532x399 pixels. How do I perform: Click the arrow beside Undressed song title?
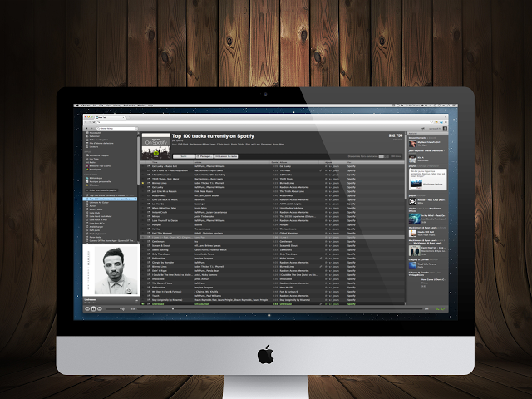[136, 301]
